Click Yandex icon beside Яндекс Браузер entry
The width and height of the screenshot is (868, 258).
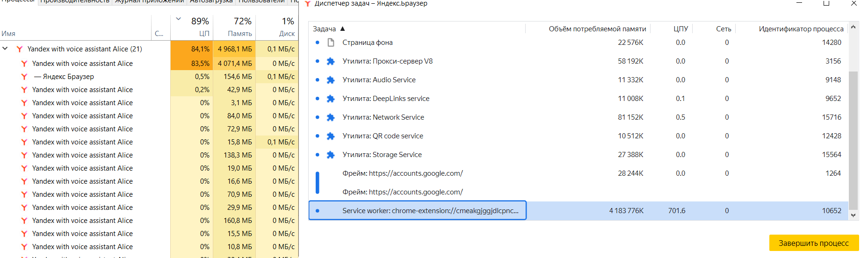pos(24,77)
